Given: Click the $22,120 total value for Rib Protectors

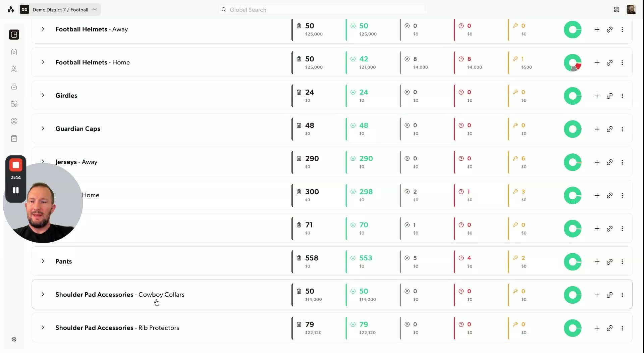Looking at the screenshot, I should pos(313,333).
